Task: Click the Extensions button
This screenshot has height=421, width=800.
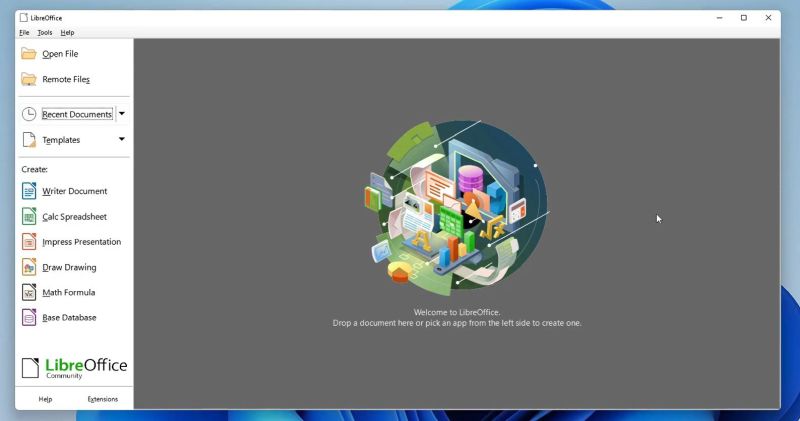Action: (x=103, y=399)
